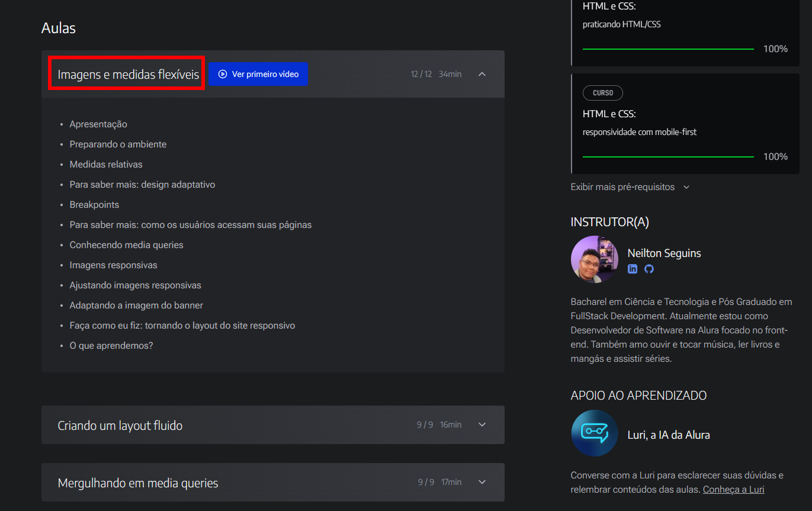Click Neilton Seguins profile photo

595,259
